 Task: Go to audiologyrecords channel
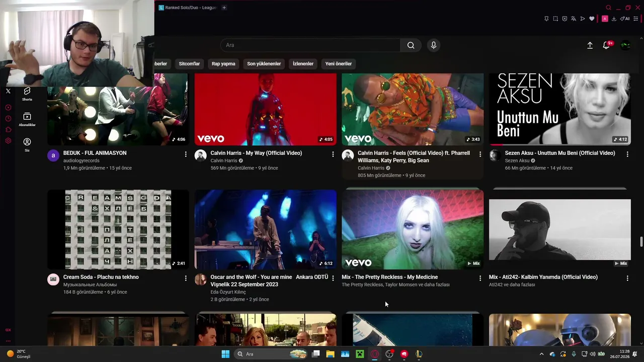[82, 161]
